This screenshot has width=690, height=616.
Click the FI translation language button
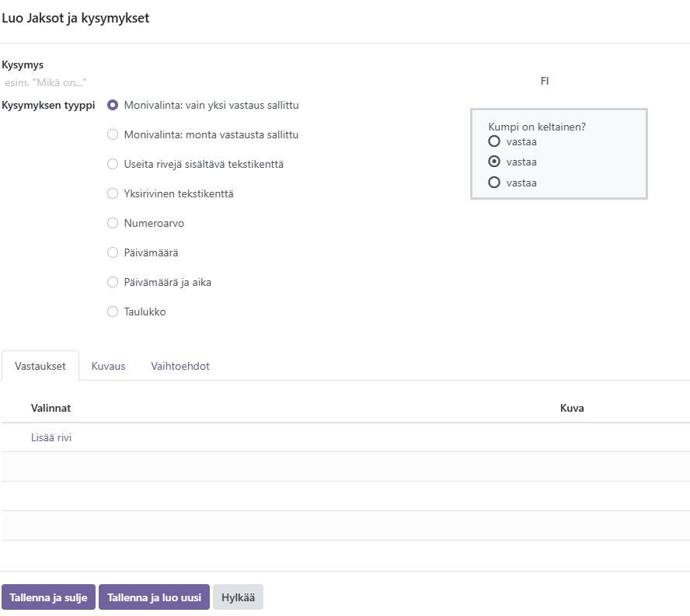[545, 81]
